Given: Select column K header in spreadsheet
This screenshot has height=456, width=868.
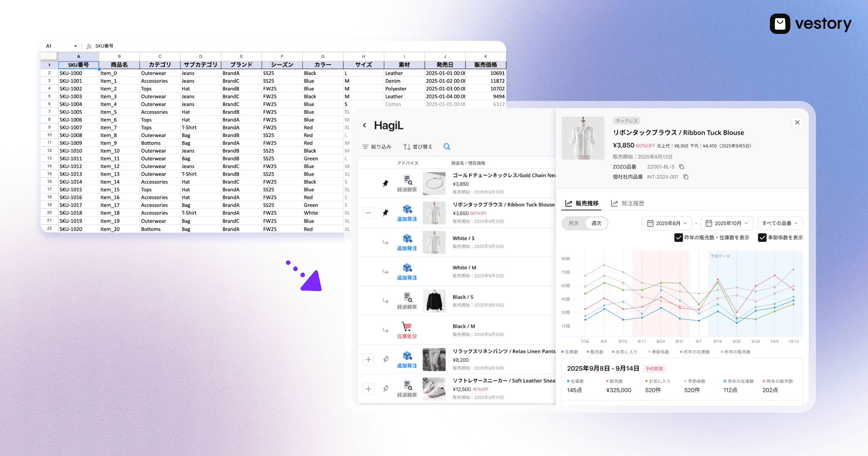Looking at the screenshot, I should pyautogui.click(x=486, y=56).
